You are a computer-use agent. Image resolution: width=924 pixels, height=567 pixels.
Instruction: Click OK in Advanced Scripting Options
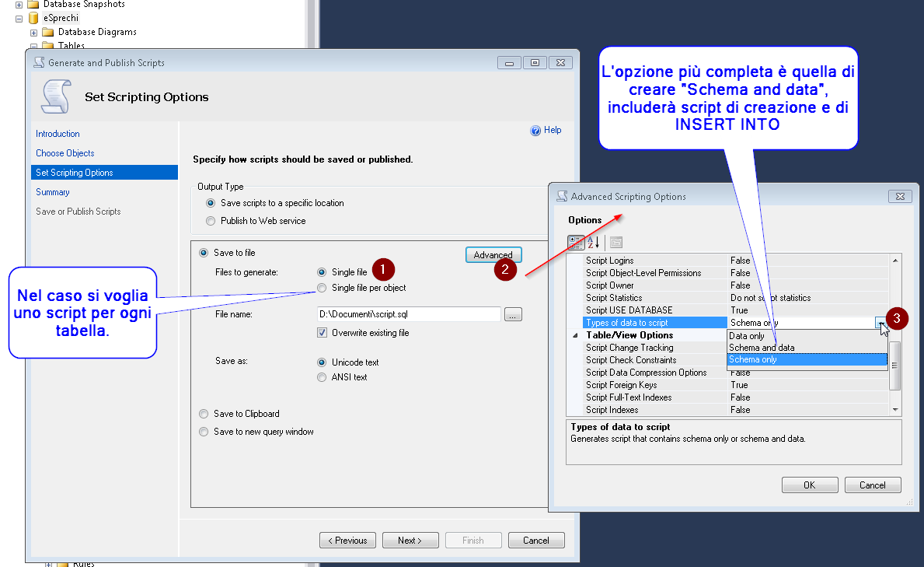pyautogui.click(x=809, y=485)
